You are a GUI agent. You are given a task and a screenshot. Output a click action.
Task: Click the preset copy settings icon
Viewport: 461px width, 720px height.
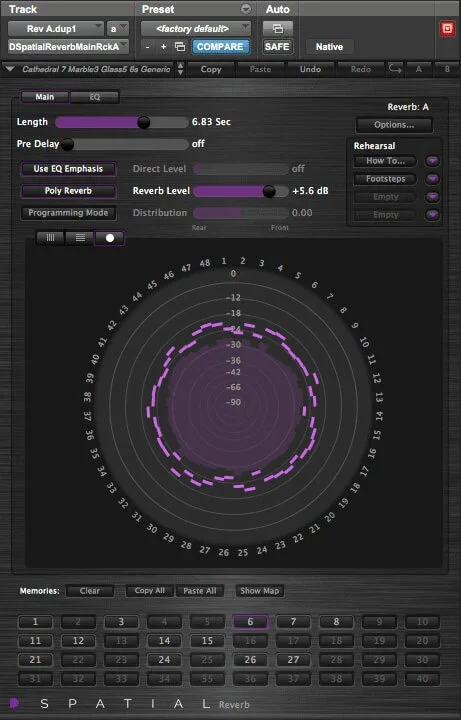tap(180, 47)
